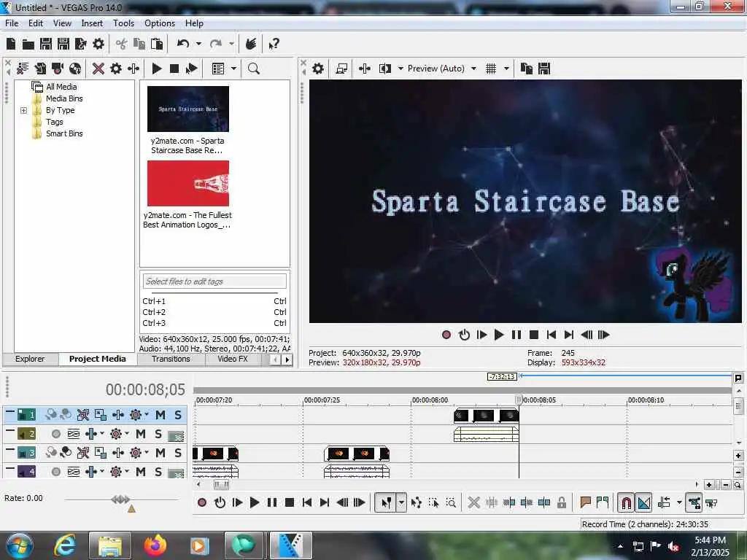Open Video Preview properties gear
Image resolution: width=747 pixels, height=560 pixels.
tap(318, 69)
